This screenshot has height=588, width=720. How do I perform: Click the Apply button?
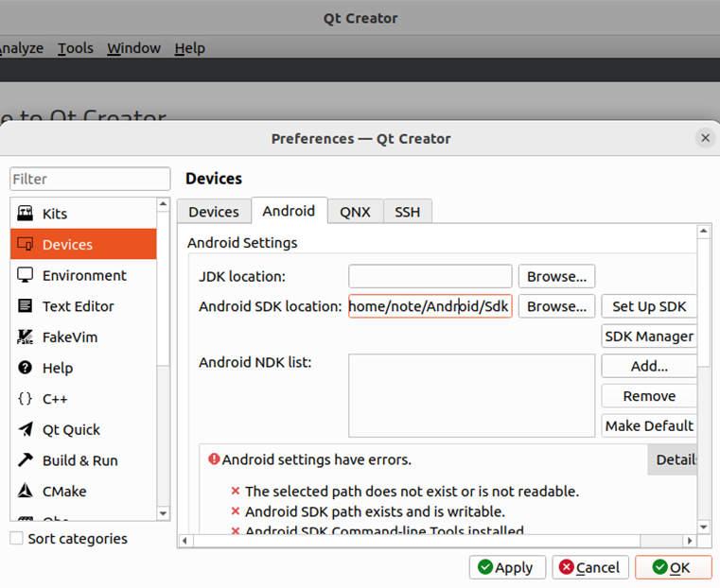[507, 567]
